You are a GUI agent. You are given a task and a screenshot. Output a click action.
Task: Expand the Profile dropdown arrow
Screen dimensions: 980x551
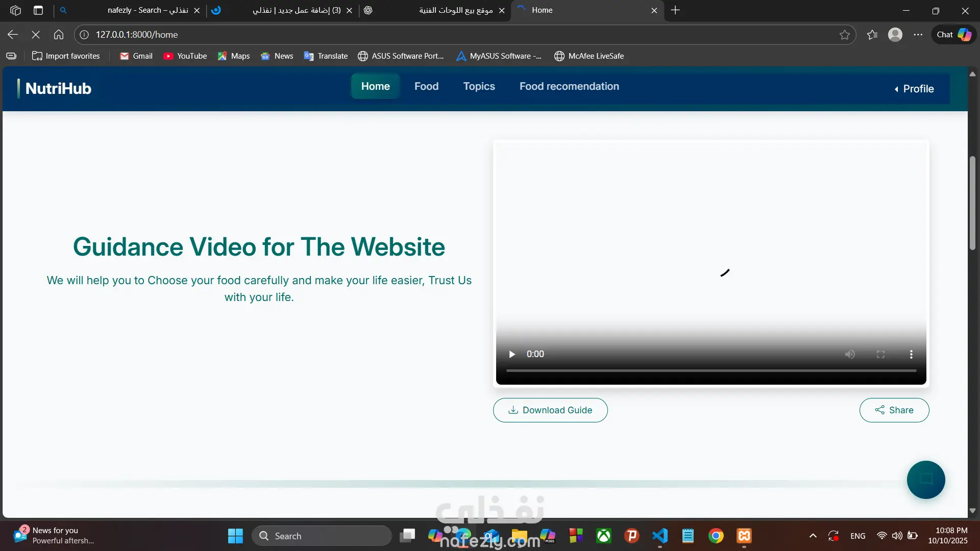[x=896, y=89]
